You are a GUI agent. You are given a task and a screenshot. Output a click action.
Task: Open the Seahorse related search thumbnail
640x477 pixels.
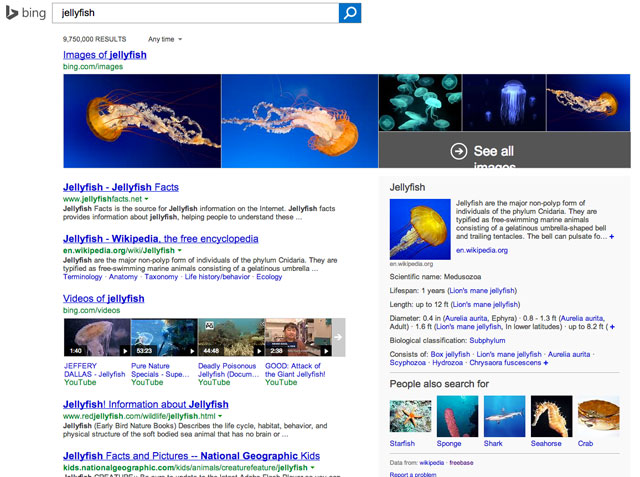[x=551, y=416]
